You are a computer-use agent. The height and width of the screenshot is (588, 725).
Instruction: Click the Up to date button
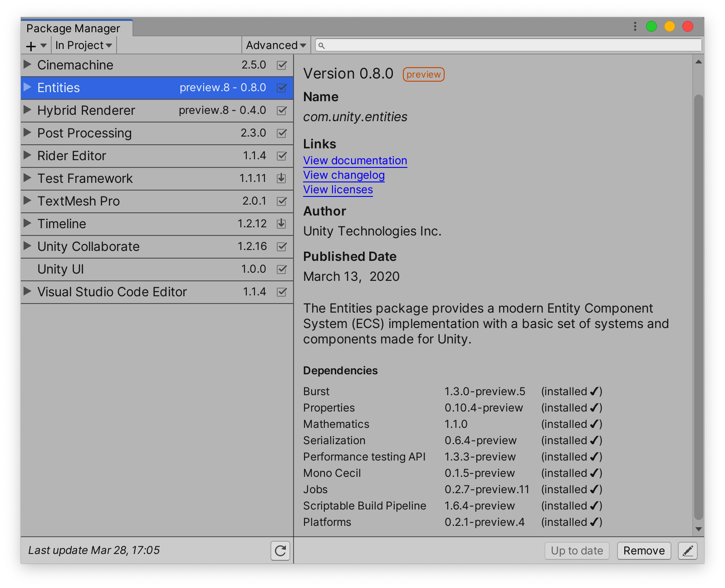tap(577, 551)
